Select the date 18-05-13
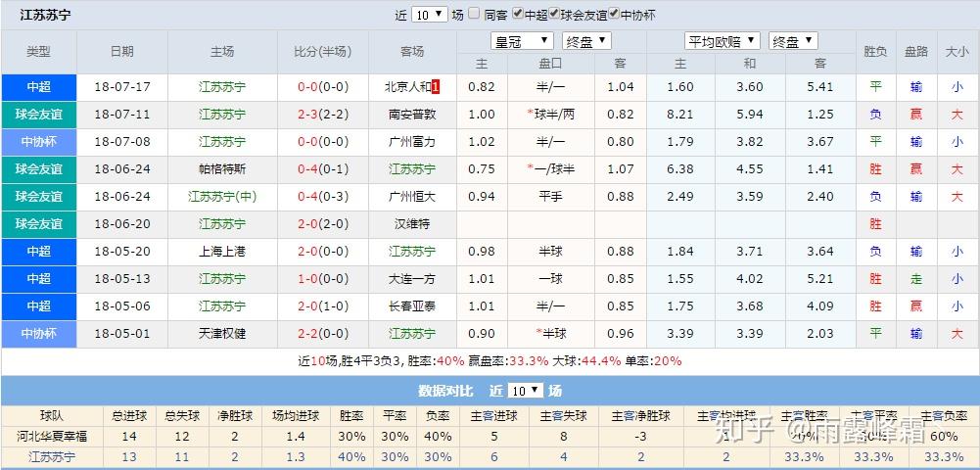 tap(121, 279)
